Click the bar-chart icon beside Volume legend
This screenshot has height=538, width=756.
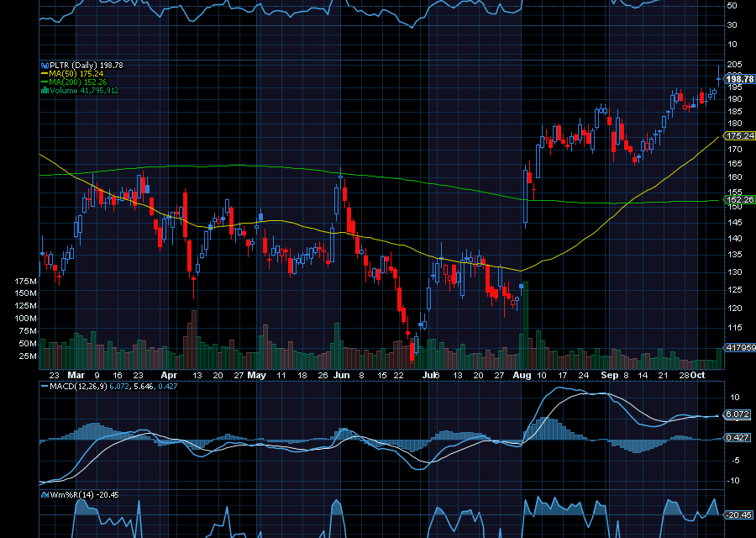[45, 90]
